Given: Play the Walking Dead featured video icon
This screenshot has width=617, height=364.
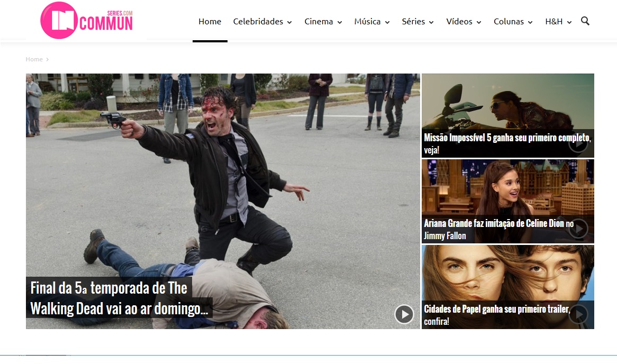Looking at the screenshot, I should pos(404,314).
